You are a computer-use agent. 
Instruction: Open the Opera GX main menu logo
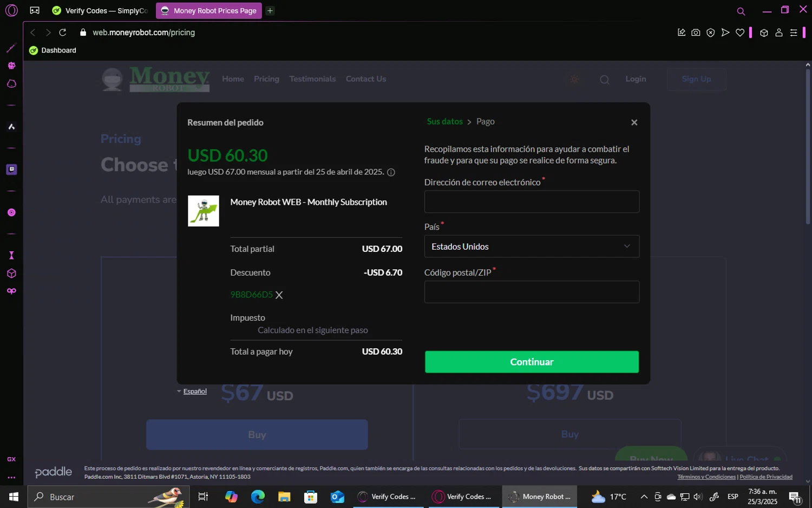(x=11, y=10)
